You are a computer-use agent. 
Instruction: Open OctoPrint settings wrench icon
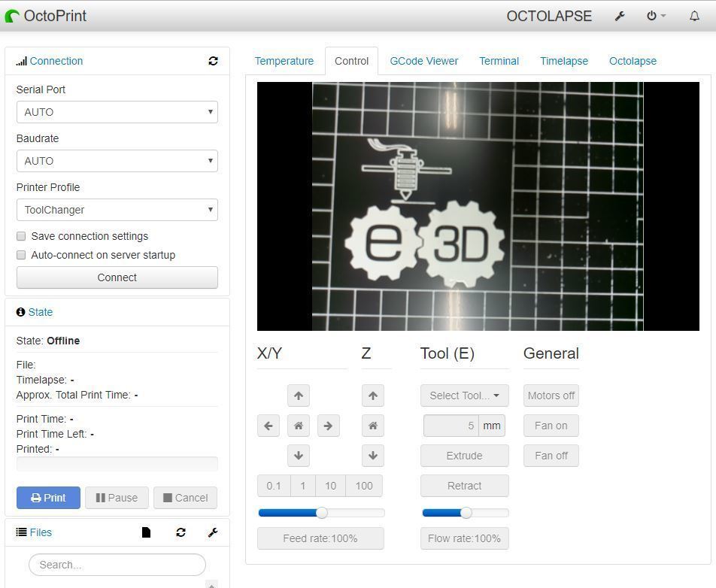620,16
